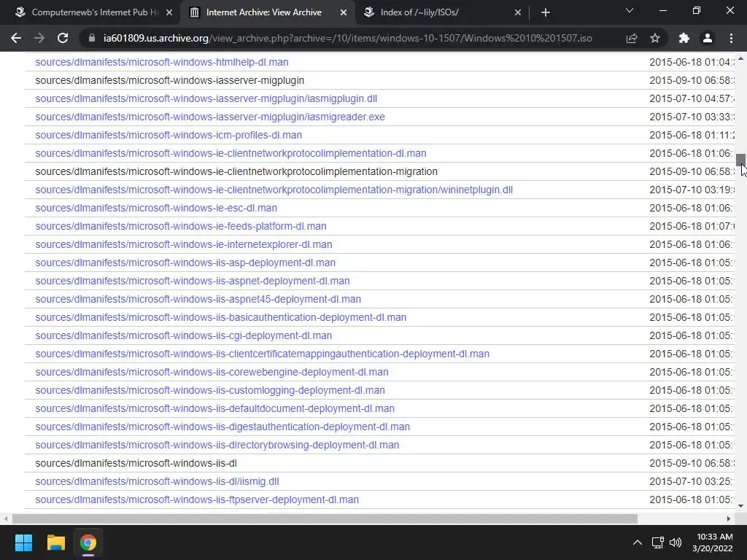Close the Computernewb's Internet Pub tab
Image resolution: width=747 pixels, height=560 pixels.
click(x=169, y=12)
